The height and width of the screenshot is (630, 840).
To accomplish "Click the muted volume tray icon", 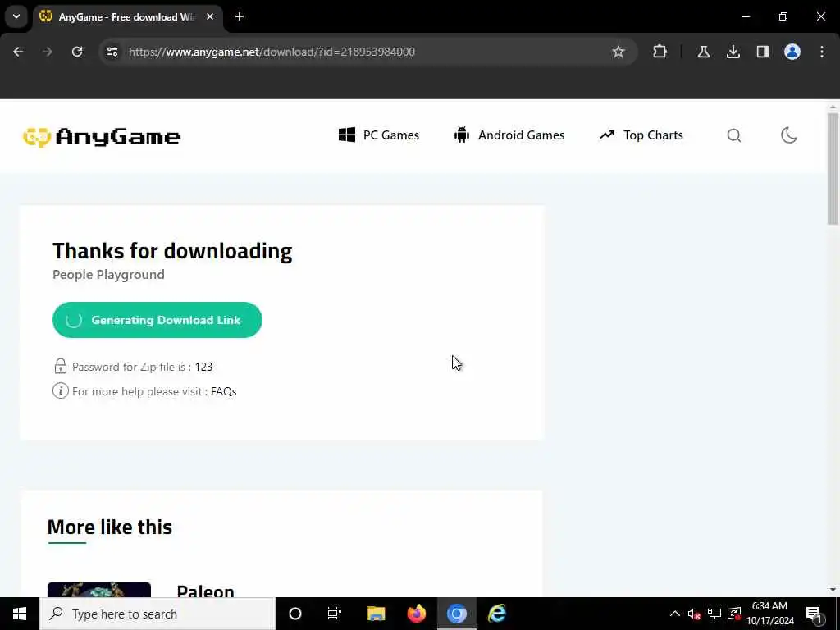I will 694,614.
